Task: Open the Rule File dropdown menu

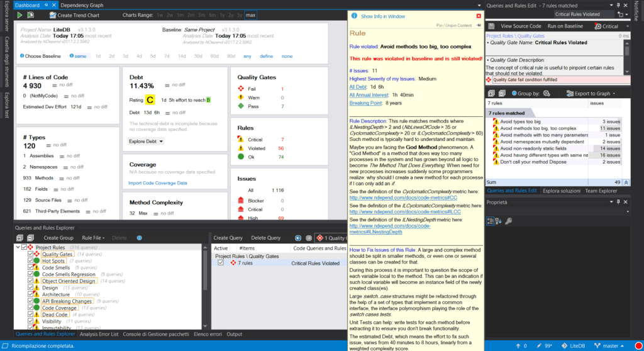Action: coord(94,238)
